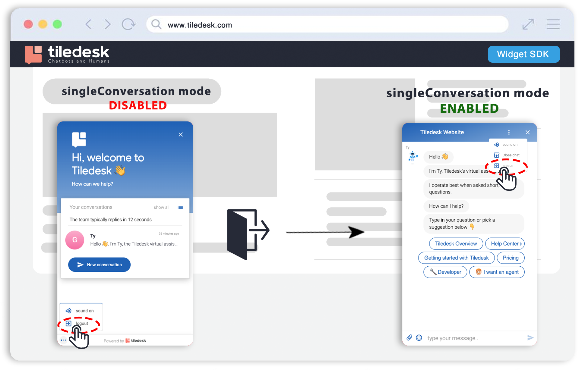Click the browser reload icon
Viewport: 588px width, 370px height.
coord(128,24)
